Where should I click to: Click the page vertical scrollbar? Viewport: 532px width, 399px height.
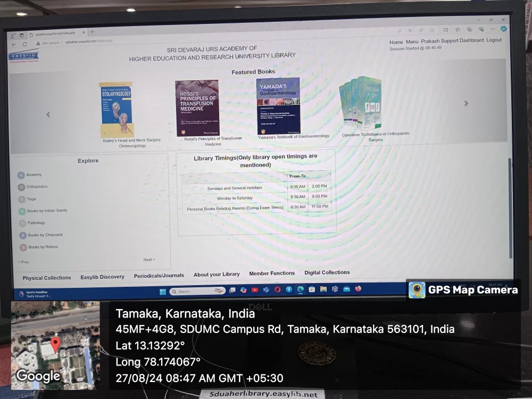click(x=510, y=207)
